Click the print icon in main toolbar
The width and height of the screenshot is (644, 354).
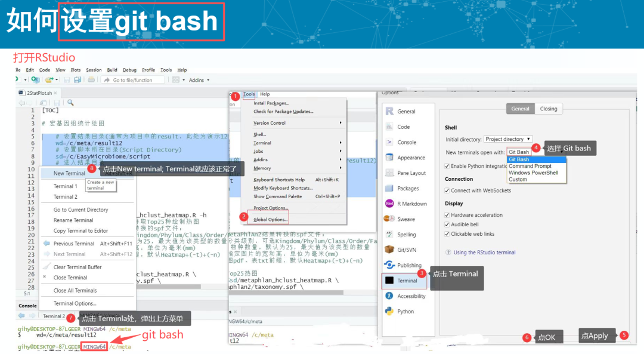(x=91, y=80)
